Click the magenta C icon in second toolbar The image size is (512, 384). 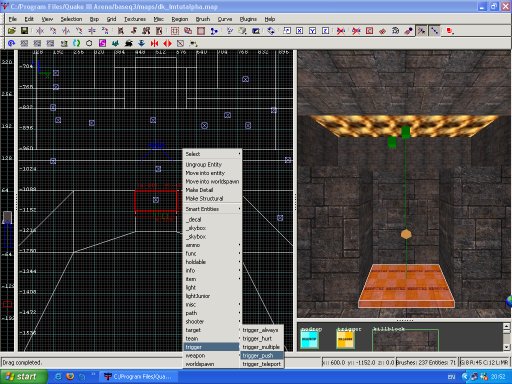tap(102, 43)
